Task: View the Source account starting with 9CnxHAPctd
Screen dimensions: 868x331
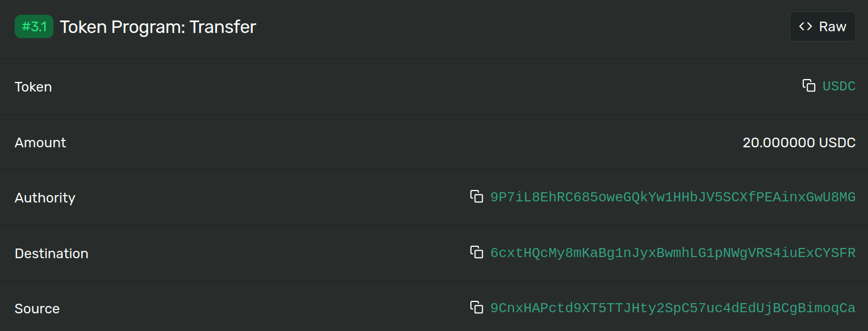Action: tap(673, 308)
